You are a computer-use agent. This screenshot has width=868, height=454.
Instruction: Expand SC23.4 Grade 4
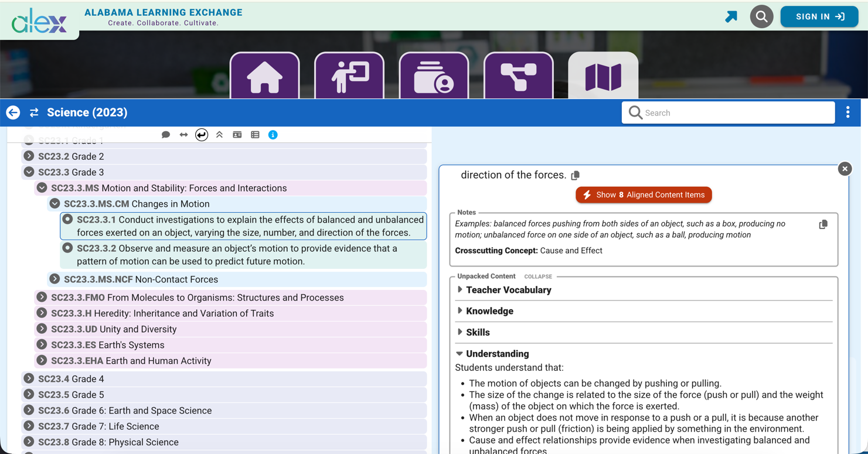click(x=29, y=378)
